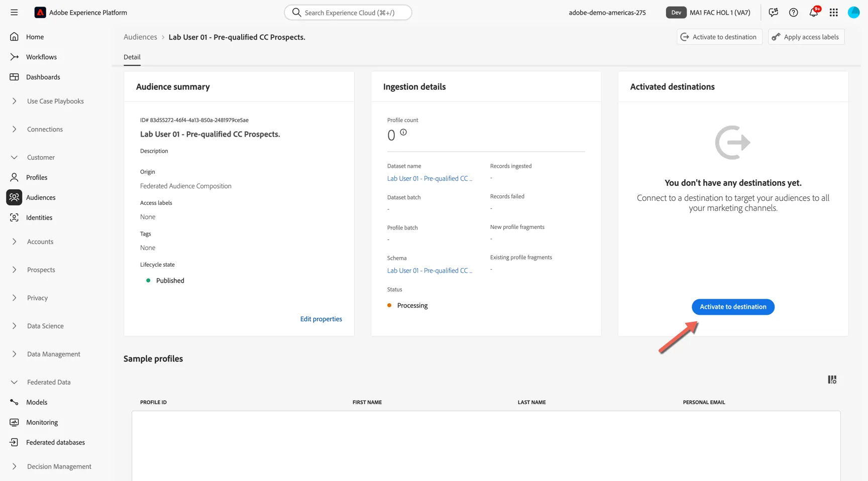Go to Audiences breadcrumb link
Viewport: 868px width, 481px height.
[x=140, y=37]
